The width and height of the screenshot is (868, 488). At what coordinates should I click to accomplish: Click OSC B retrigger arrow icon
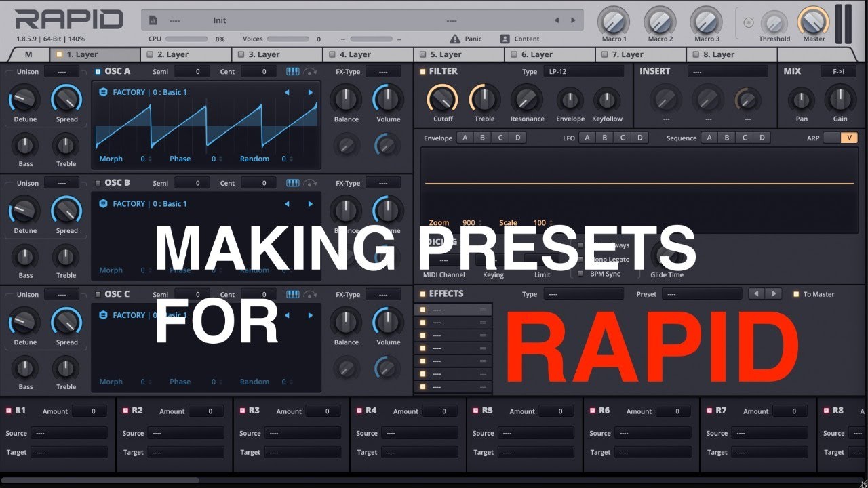click(x=311, y=183)
